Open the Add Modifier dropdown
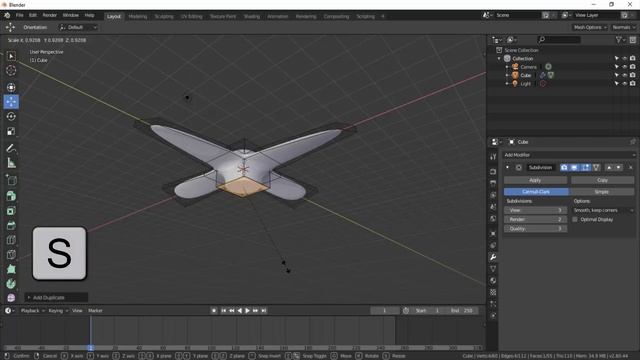The image size is (640, 360). click(569, 155)
